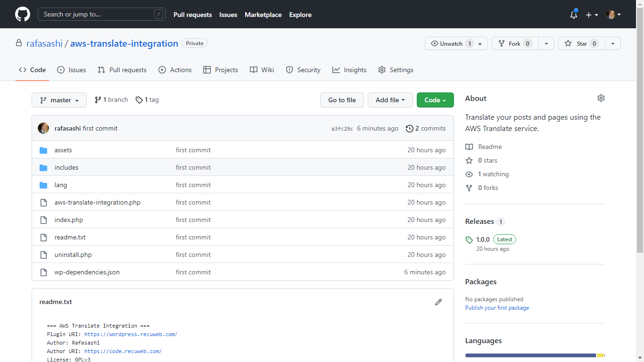
Task: Fork this repository
Action: click(515, 43)
